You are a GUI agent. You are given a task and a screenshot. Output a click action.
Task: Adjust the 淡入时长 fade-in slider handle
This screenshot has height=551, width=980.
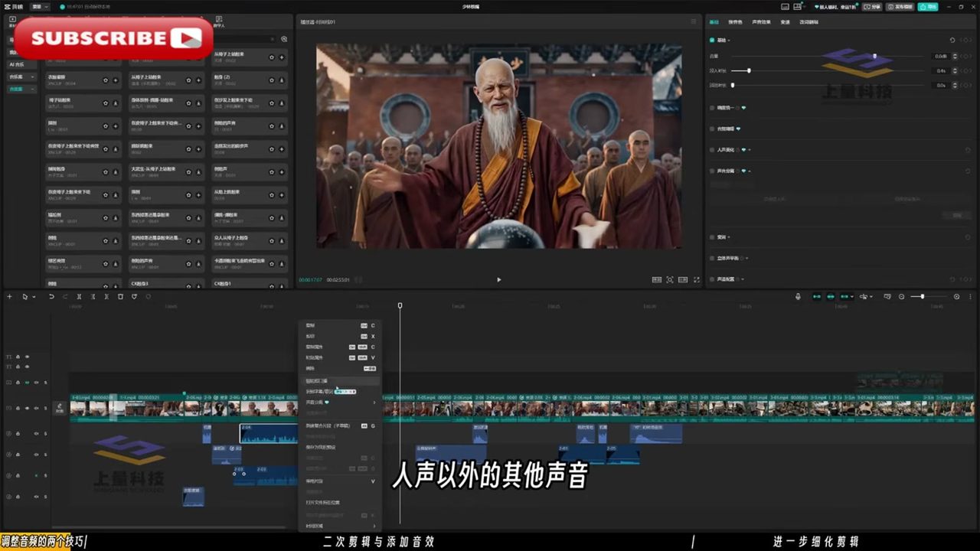[x=749, y=70]
